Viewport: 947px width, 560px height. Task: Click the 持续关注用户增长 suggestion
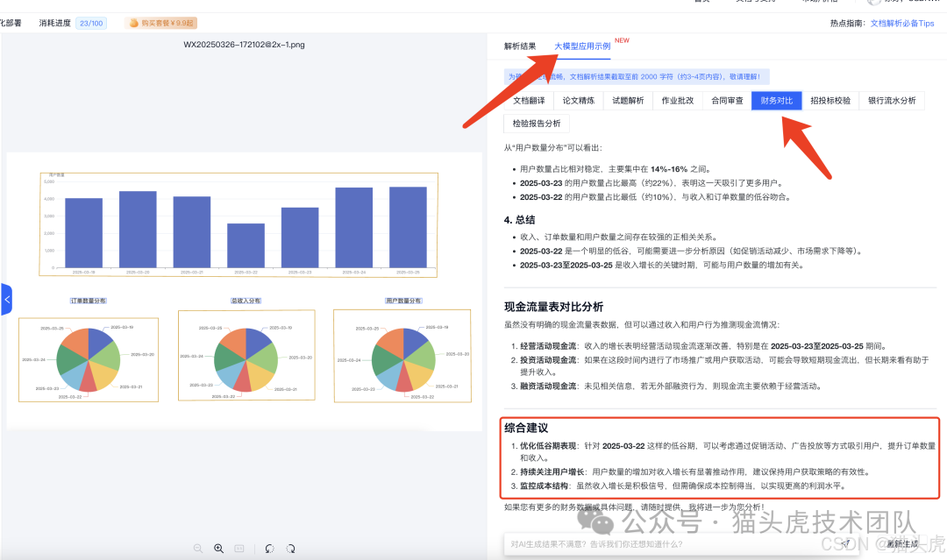click(690, 471)
